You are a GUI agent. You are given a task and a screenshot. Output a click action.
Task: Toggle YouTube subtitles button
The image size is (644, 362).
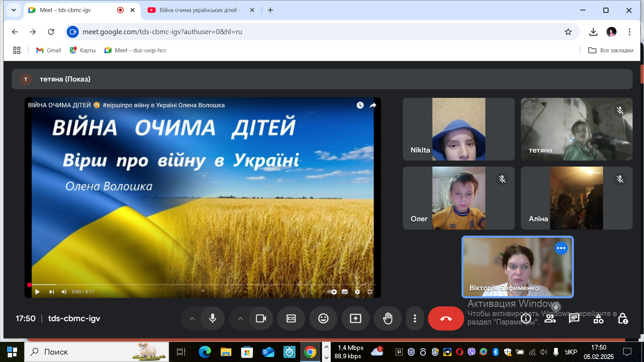(344, 292)
